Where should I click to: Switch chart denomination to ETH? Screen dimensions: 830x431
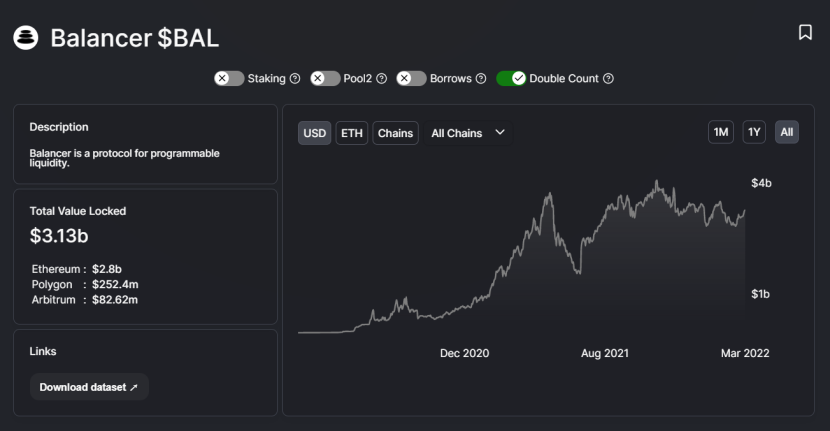pos(352,133)
